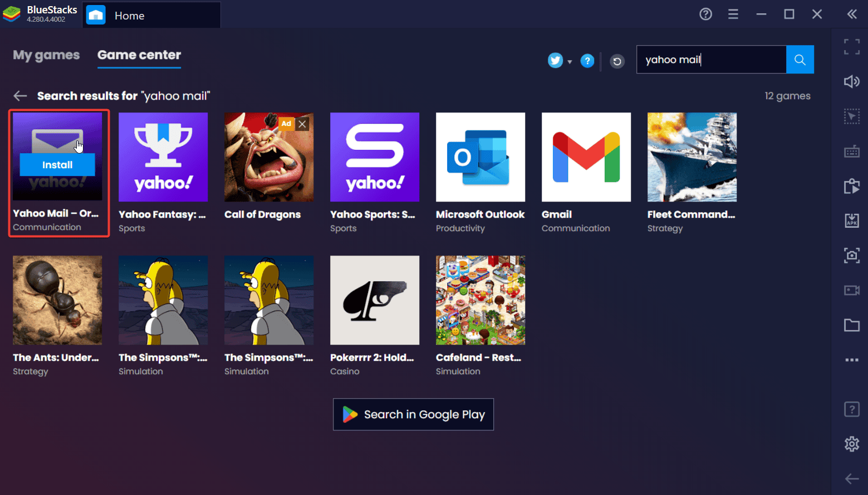868x495 pixels.
Task: Click the cursor lock icon in sidebar
Action: click(852, 116)
